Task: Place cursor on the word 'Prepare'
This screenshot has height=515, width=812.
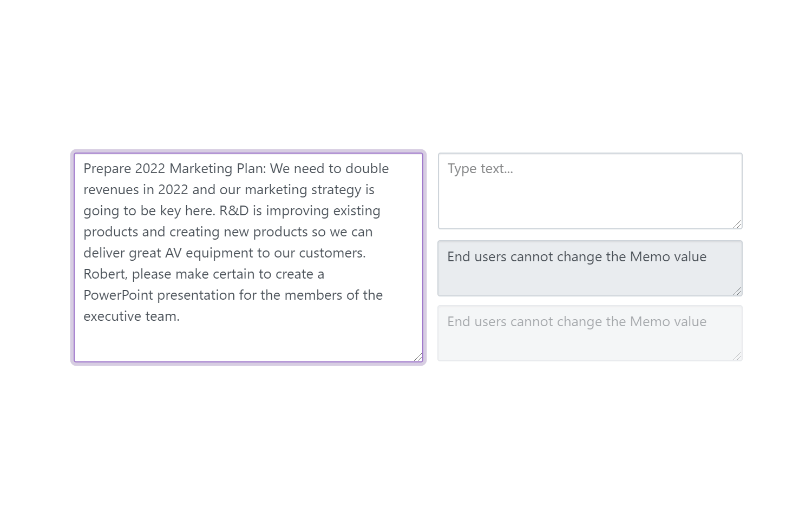Action: point(107,169)
